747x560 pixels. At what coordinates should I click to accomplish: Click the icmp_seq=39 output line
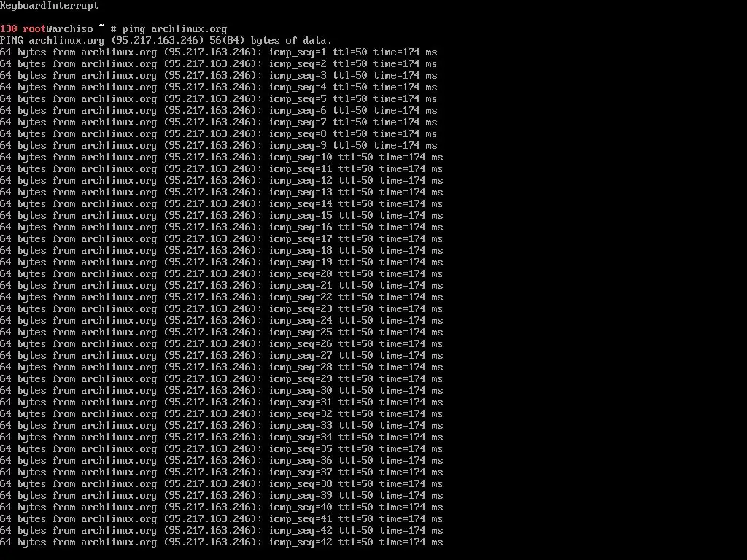pos(222,496)
